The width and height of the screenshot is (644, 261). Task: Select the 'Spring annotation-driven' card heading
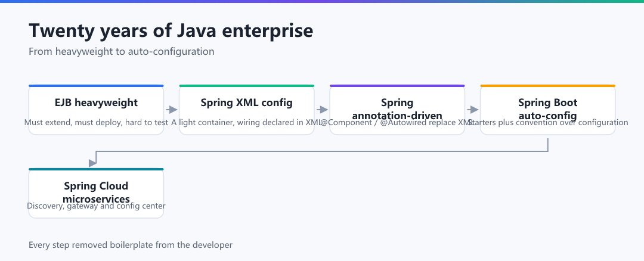click(x=397, y=108)
